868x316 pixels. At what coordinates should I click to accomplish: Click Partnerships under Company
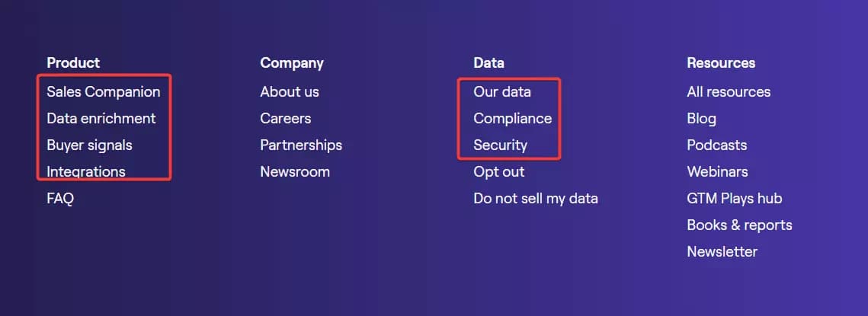pyautogui.click(x=300, y=145)
